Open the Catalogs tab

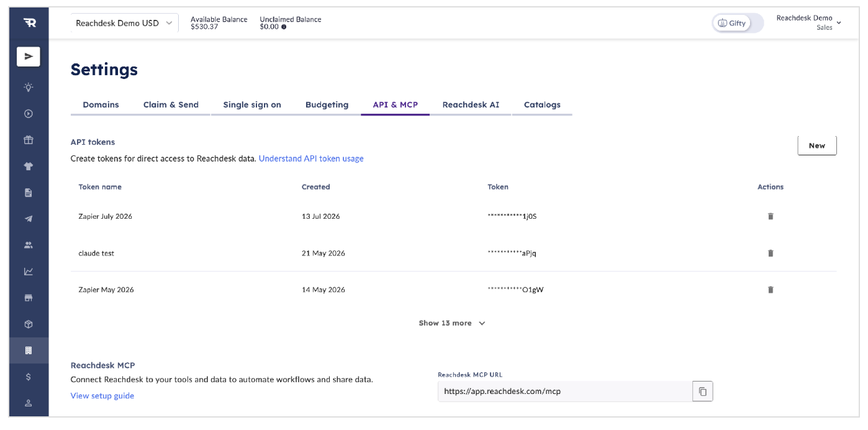click(542, 105)
